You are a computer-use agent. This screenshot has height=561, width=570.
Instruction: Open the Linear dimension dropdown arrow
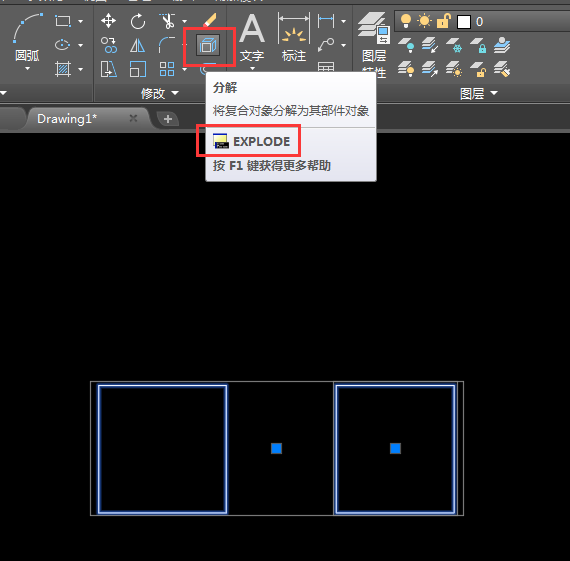tap(343, 21)
